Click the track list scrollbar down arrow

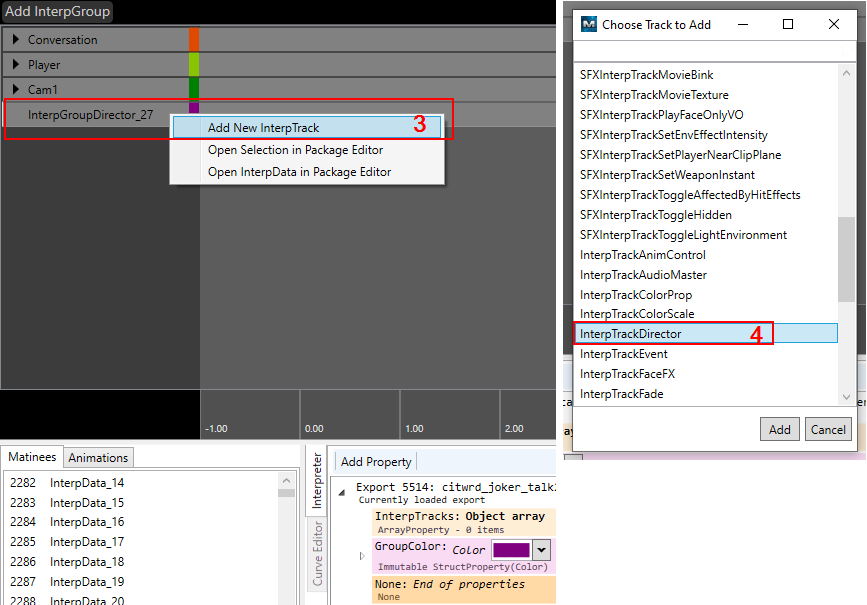tap(846, 397)
